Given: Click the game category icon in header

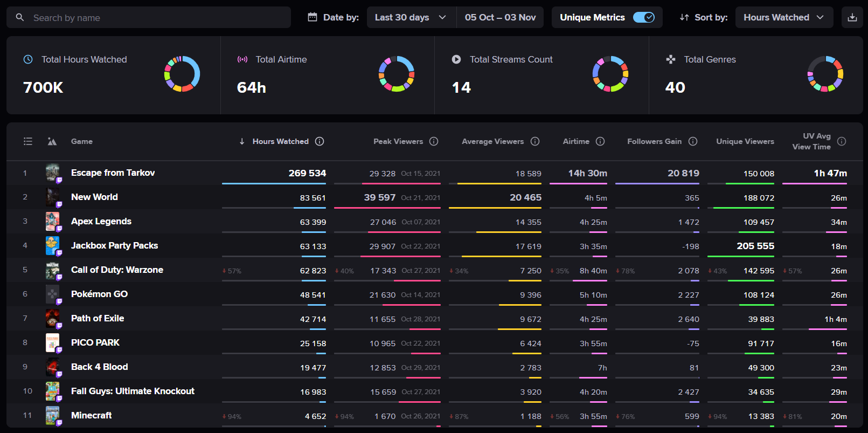Looking at the screenshot, I should click(x=52, y=141).
